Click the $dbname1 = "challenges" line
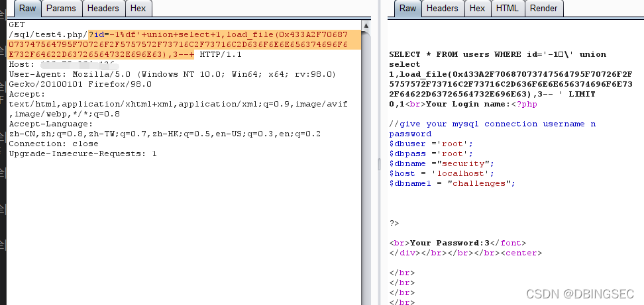This screenshot has width=644, height=305. click(453, 183)
